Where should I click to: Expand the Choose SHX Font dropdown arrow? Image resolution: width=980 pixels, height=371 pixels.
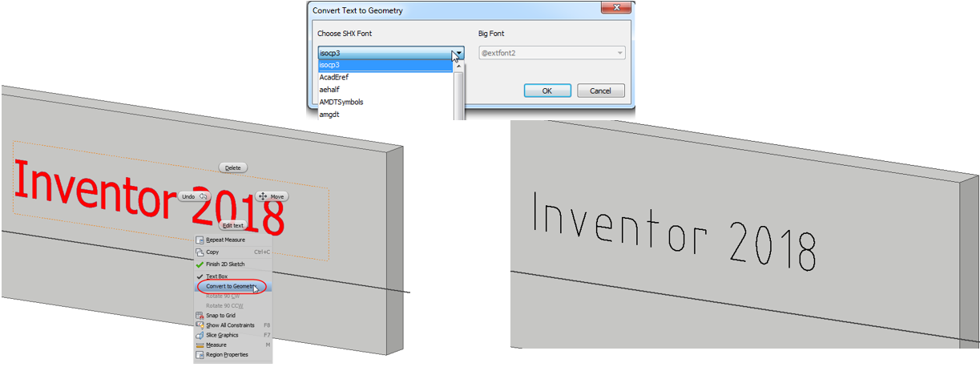point(458,54)
